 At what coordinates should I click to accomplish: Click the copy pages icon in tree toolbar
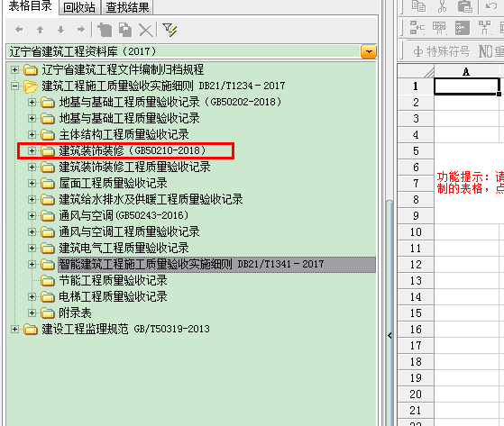click(125, 30)
